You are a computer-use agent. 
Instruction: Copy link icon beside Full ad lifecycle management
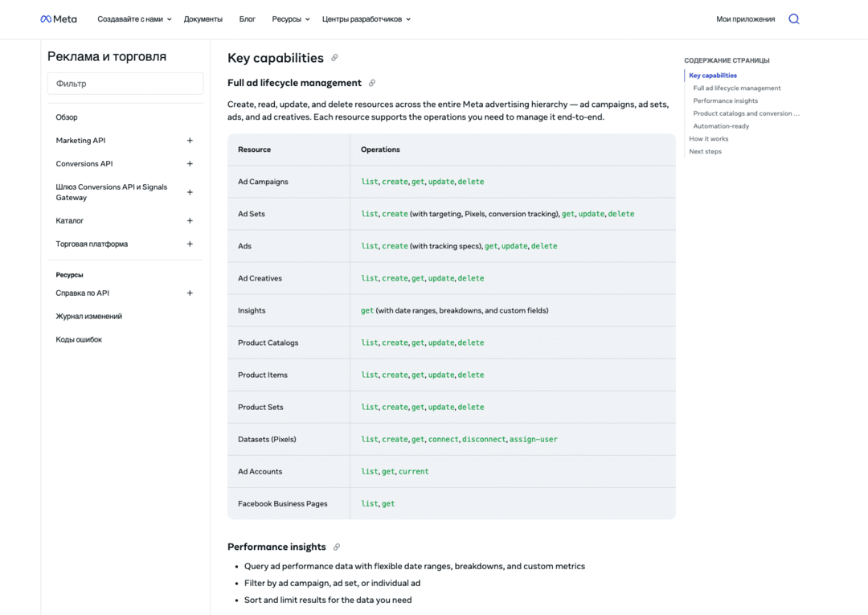(372, 83)
